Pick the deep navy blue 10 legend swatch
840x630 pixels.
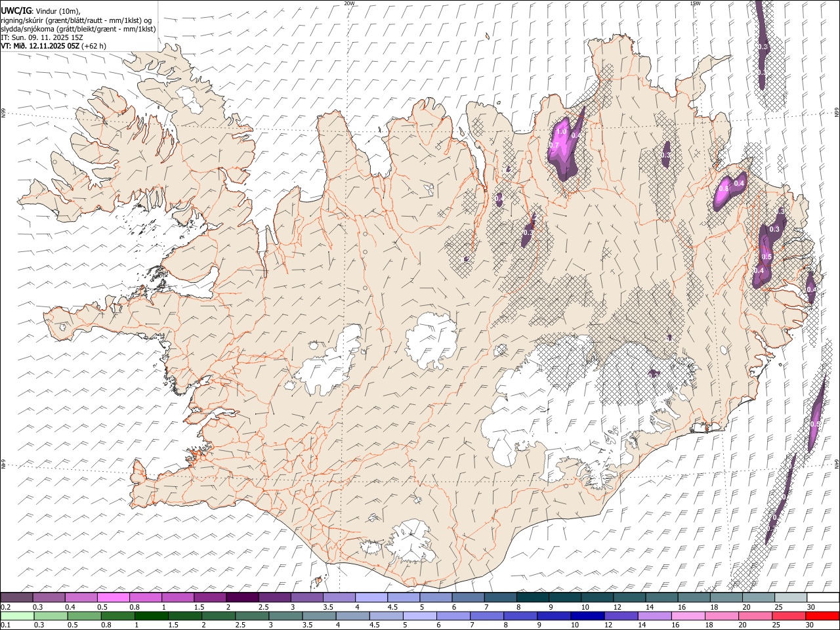587,616
